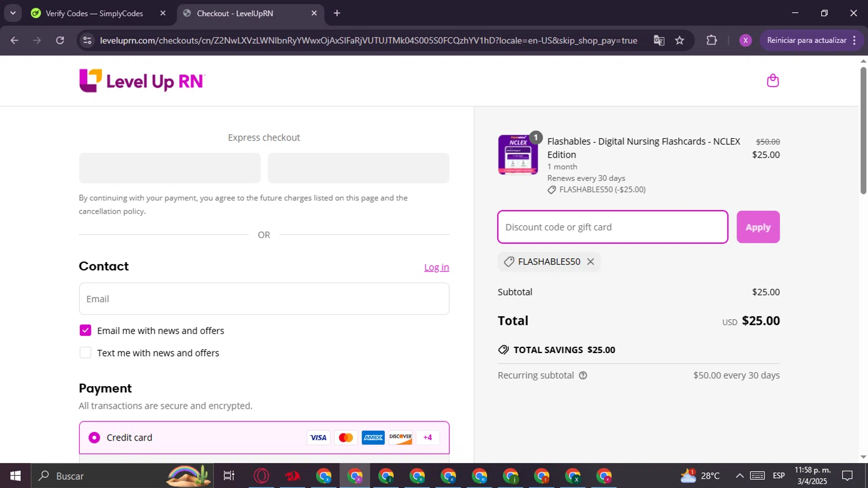Click the Log in link
The width and height of the screenshot is (868, 488).
436,267
